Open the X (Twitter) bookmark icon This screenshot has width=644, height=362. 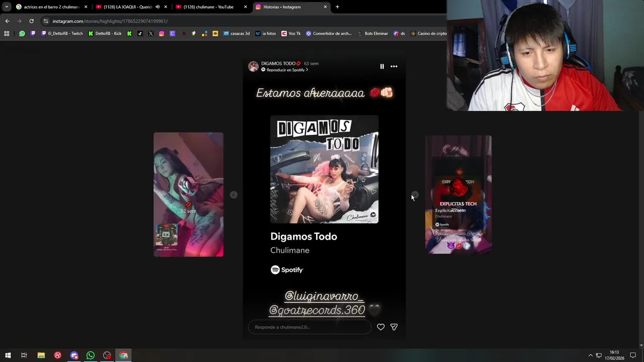pyautogui.click(x=151, y=34)
